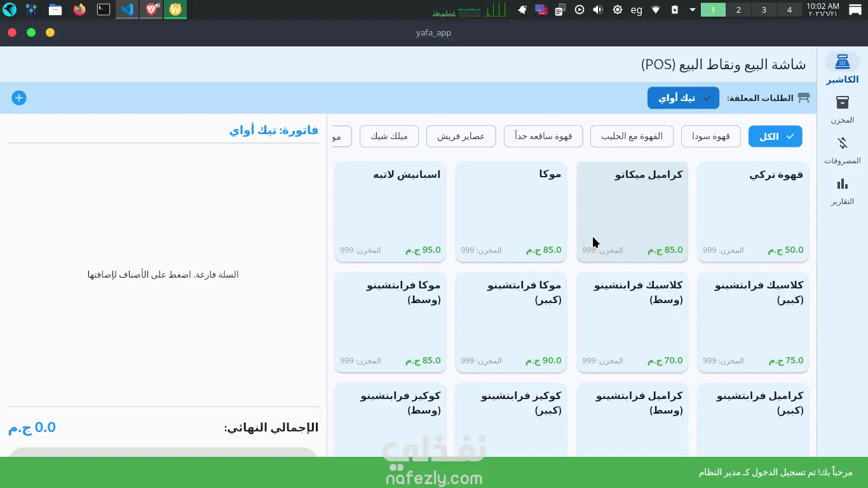The height and width of the screenshot is (488, 868).
Task: Switch to the VS Code window in panel
Action: [127, 10]
